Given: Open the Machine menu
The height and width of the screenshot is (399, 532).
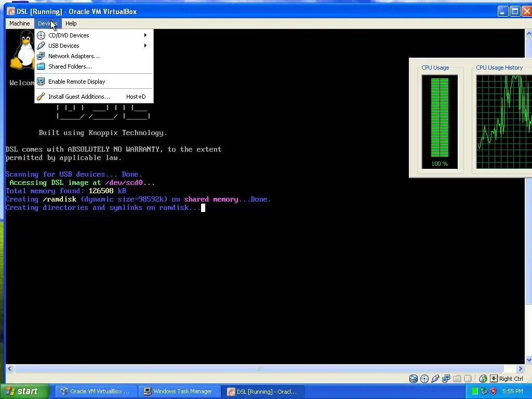Looking at the screenshot, I should pyautogui.click(x=19, y=23).
